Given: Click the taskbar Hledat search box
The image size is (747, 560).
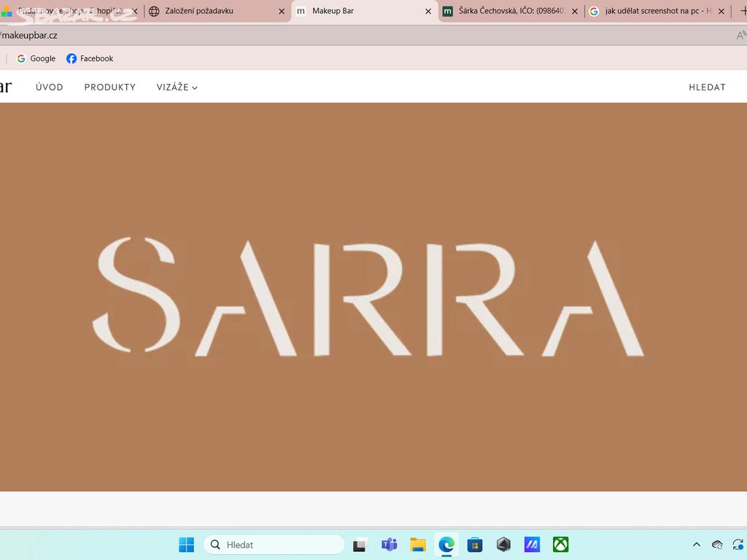Looking at the screenshot, I should click(x=274, y=544).
